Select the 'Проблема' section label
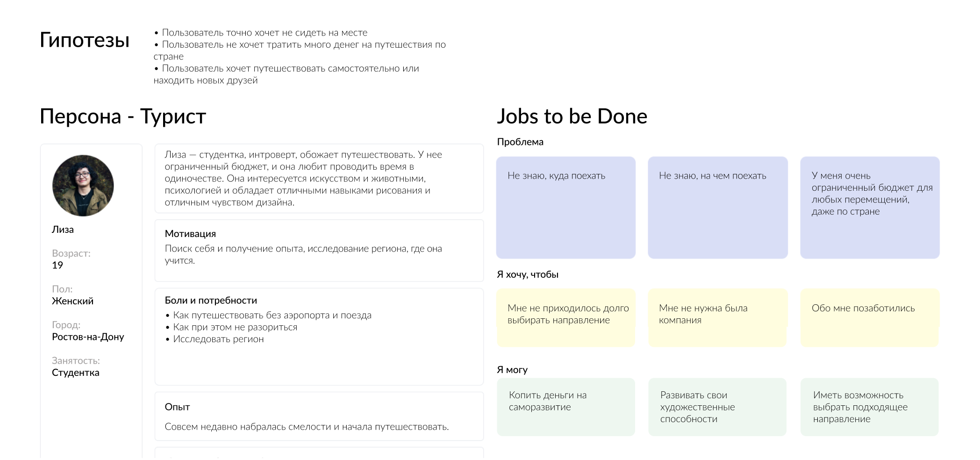This screenshot has height=460, width=980. pyautogui.click(x=520, y=142)
